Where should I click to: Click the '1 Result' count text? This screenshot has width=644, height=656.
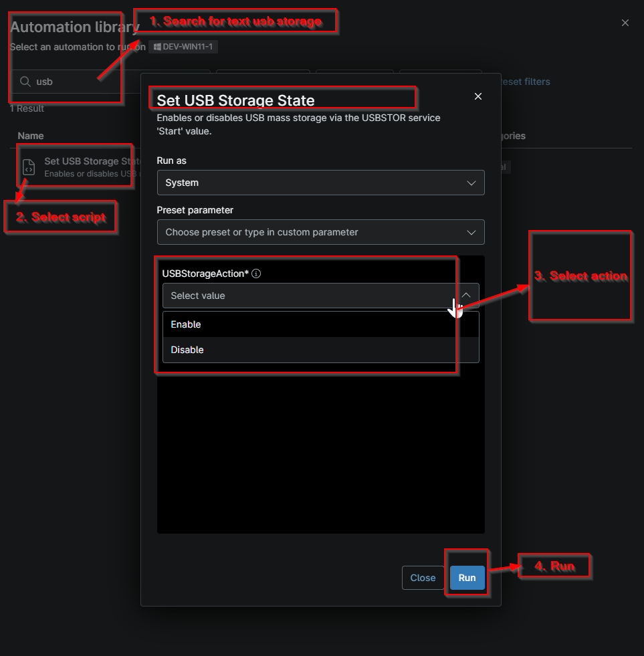tap(27, 108)
